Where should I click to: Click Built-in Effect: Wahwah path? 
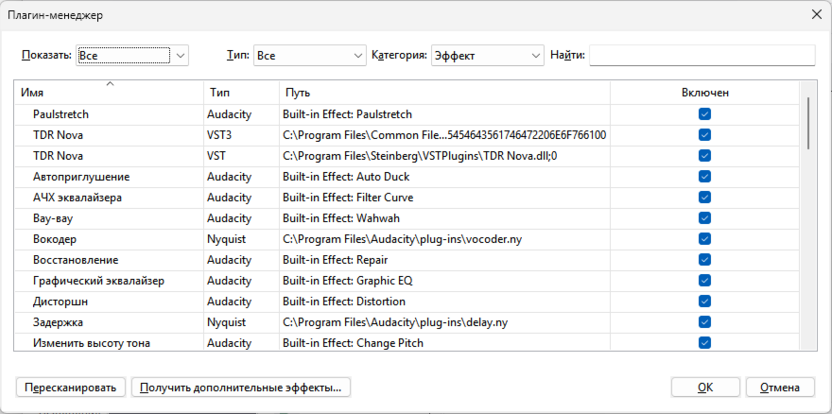[x=341, y=218]
